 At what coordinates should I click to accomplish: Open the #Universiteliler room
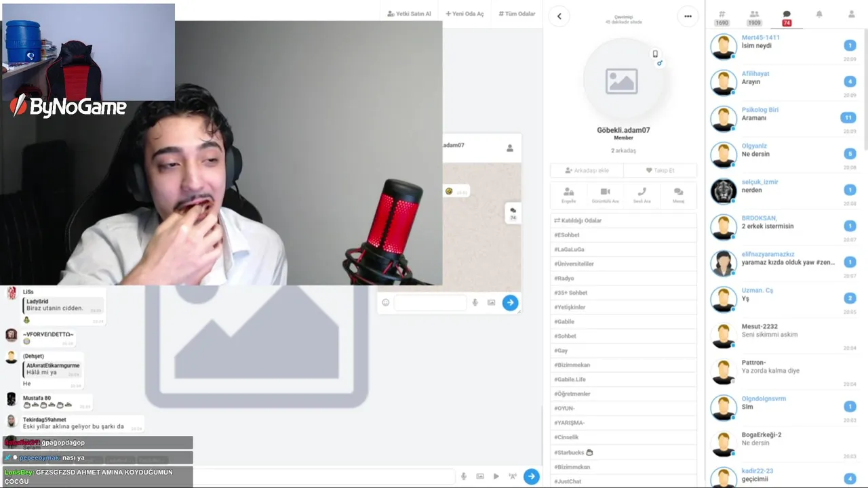point(623,264)
